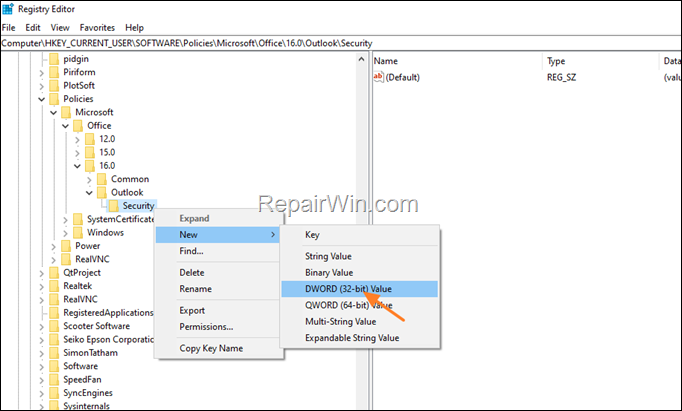Select the 15.0 folder icon
This screenshot has height=411, width=682.
click(x=90, y=152)
